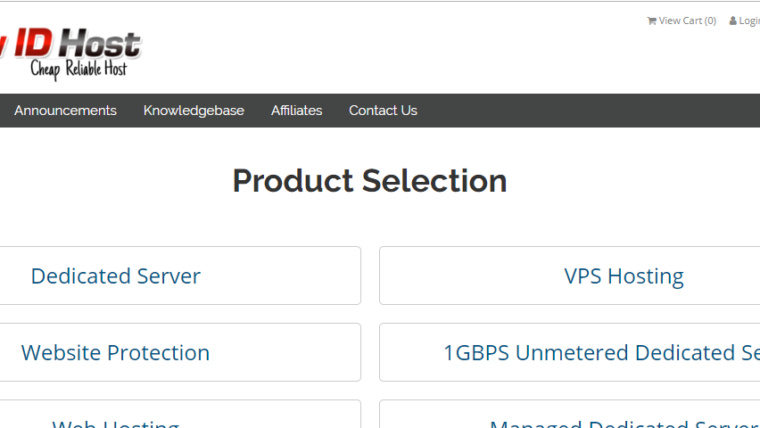Open View Cart (0) link
The image size is (760, 428).
pos(687,21)
